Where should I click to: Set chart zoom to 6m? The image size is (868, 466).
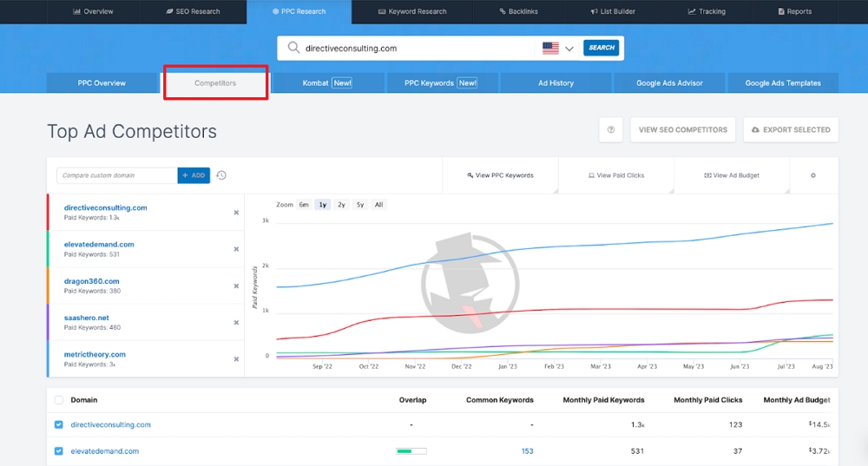coord(304,205)
